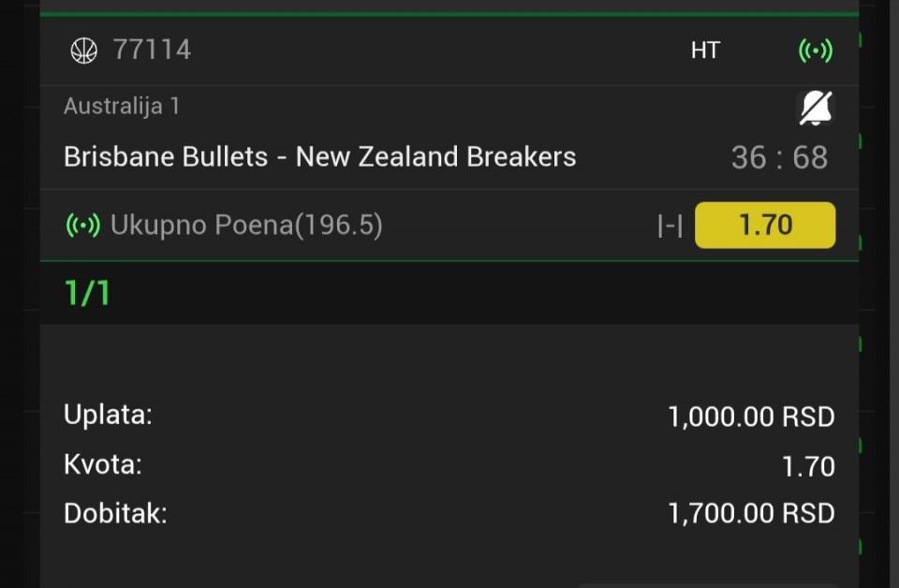
Task: Click the basketball sport icon
Action: coord(83,51)
